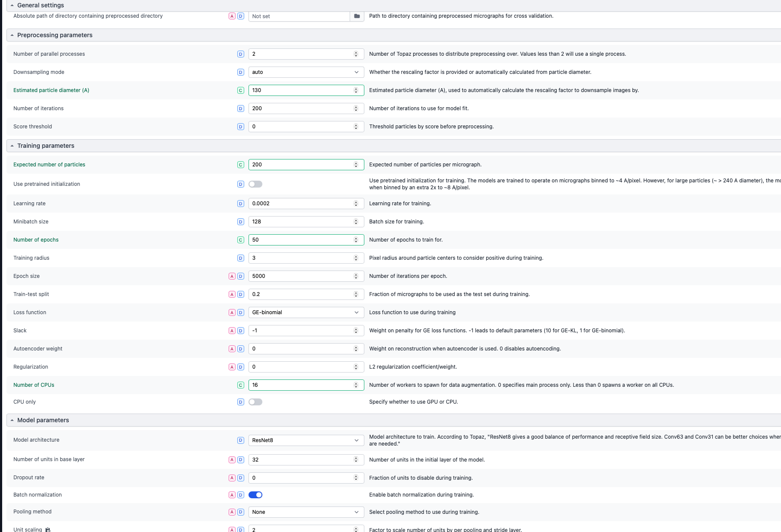This screenshot has width=781, height=532.
Task: Click the D badge for Minibatch size
Action: [x=241, y=222]
